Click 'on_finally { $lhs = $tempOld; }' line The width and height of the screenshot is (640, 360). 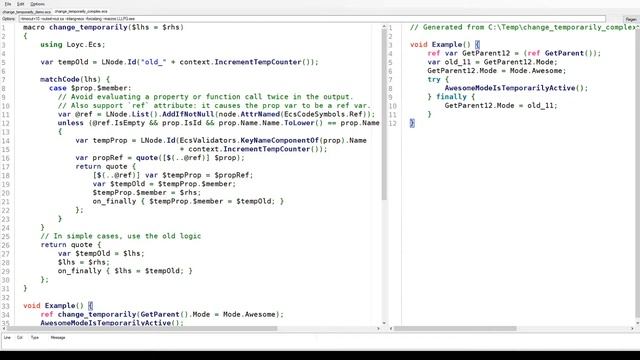click(125, 271)
